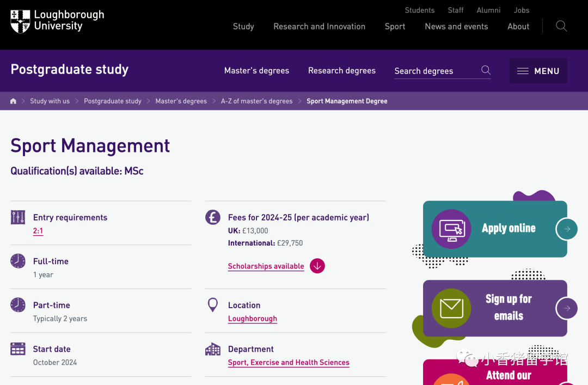Screen dimensions: 588x385
Task: Click the Postgraduate study section heading
Action: coord(69,69)
